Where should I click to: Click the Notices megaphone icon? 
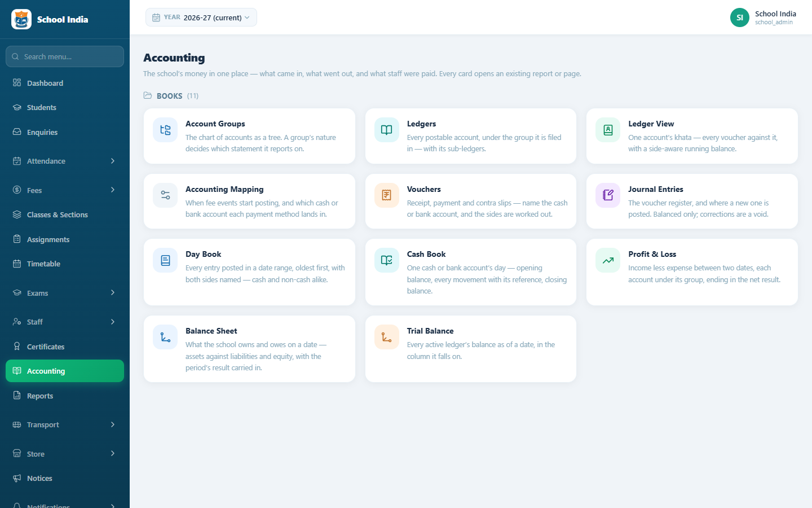click(17, 478)
